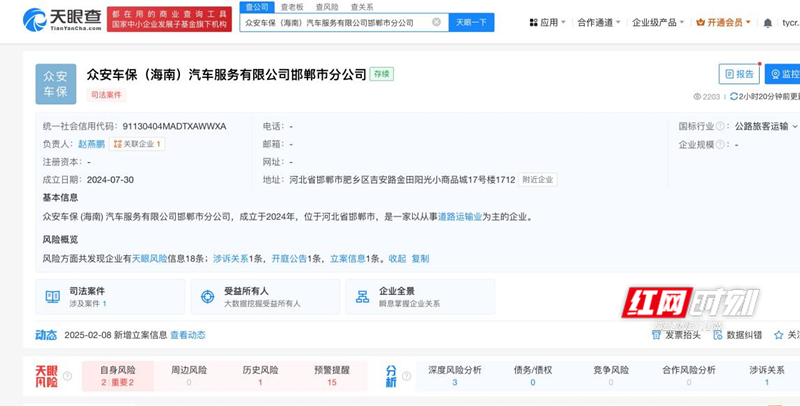Viewport: 800px width, 406px height.
Task: Click the 关联企业 1 badge
Action: click(x=137, y=144)
